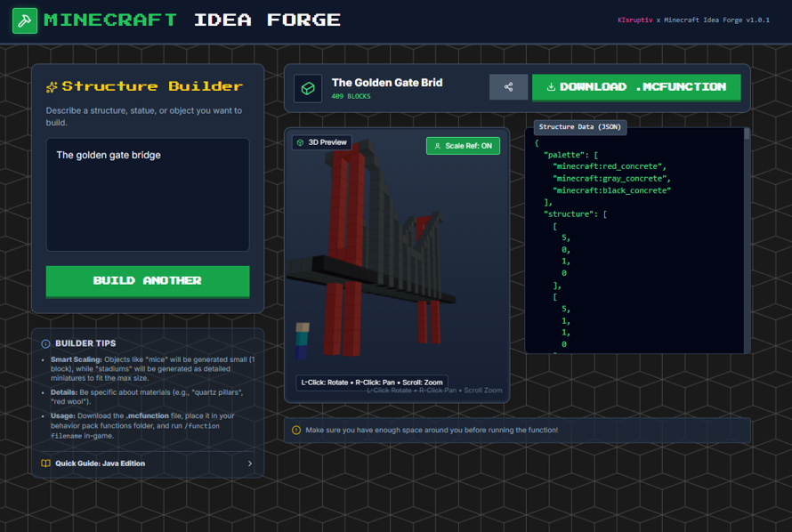Click the Minecraft Idea Forge title

tap(192, 20)
